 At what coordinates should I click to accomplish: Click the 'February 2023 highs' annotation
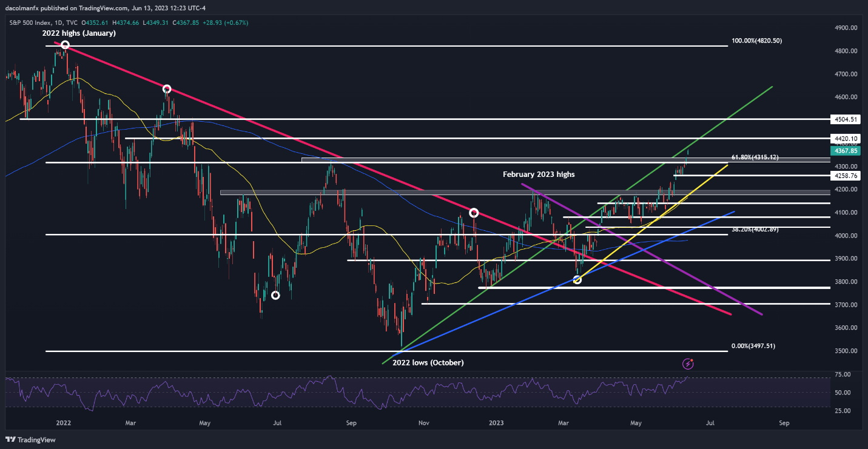539,175
